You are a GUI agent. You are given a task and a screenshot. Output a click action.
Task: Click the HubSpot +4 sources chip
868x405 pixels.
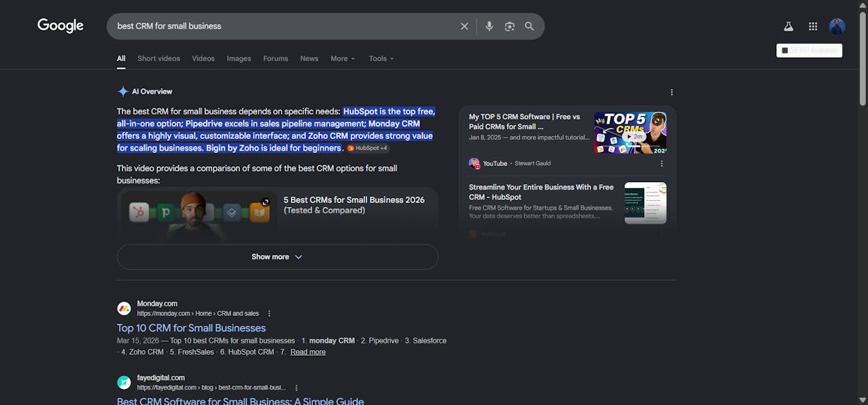click(368, 148)
